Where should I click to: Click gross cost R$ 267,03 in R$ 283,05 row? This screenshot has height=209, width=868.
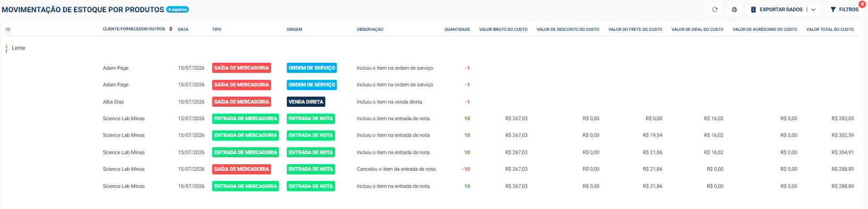point(516,119)
